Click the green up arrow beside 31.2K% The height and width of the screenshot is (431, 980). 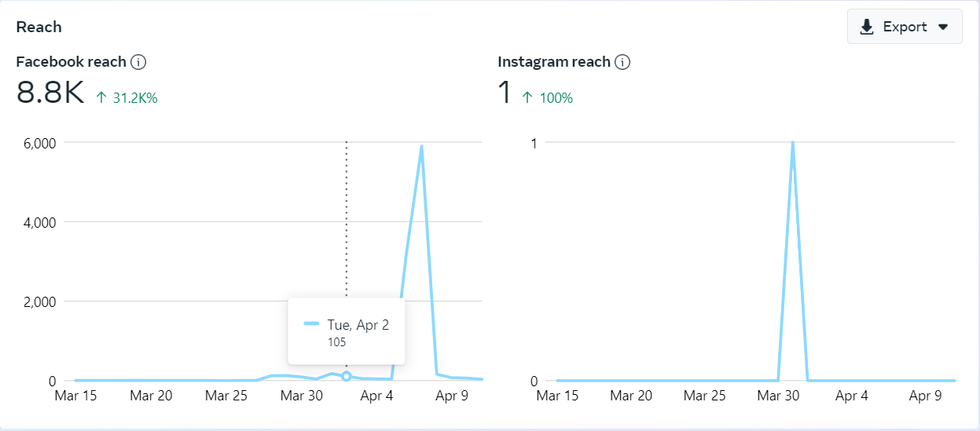(x=101, y=98)
